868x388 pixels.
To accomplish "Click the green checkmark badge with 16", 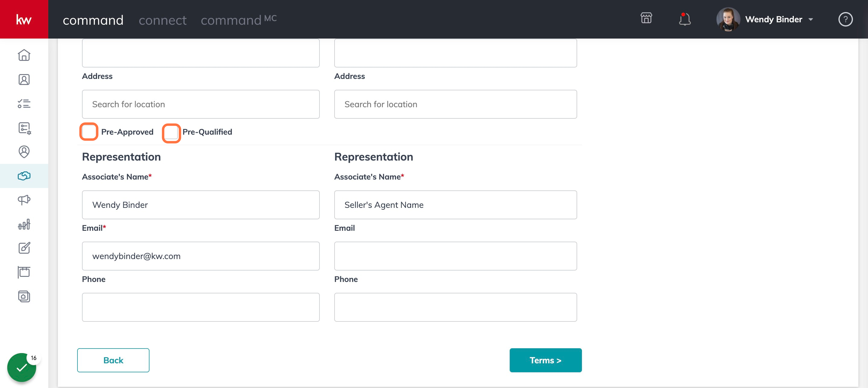I will pyautogui.click(x=22, y=367).
